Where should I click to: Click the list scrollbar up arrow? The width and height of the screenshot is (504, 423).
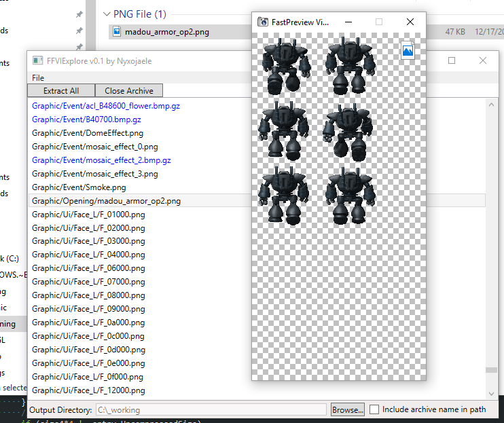491,105
